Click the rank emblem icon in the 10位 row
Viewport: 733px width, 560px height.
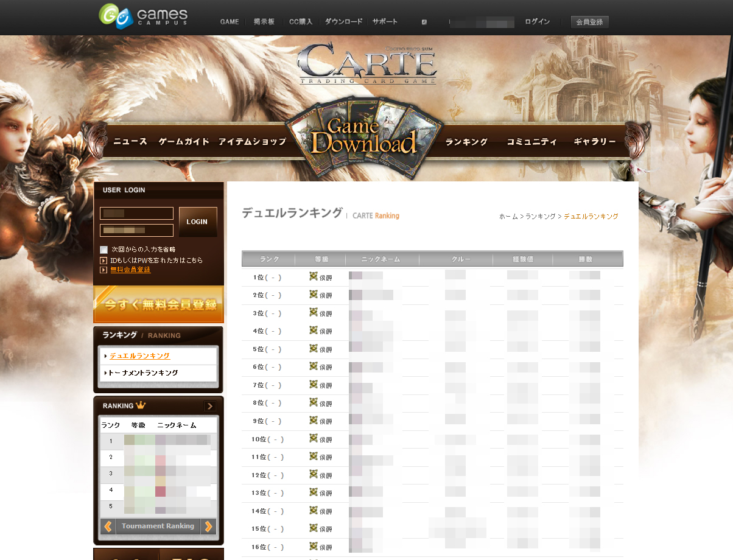pos(313,438)
